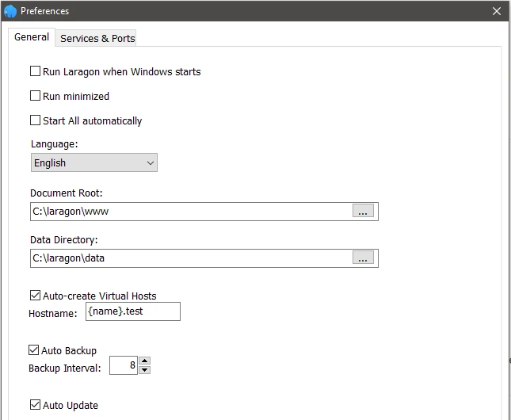Screen dimensions: 511x420
Task: Browse for Document Root folder button
Action: pos(363,211)
